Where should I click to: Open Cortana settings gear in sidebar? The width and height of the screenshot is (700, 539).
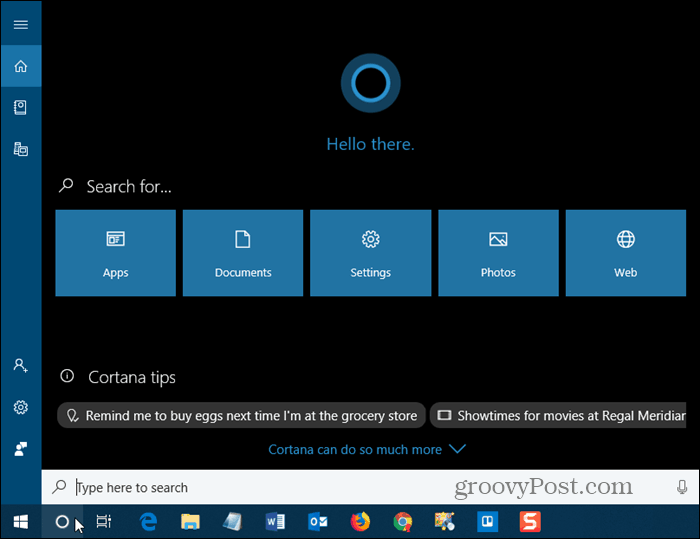click(21, 407)
